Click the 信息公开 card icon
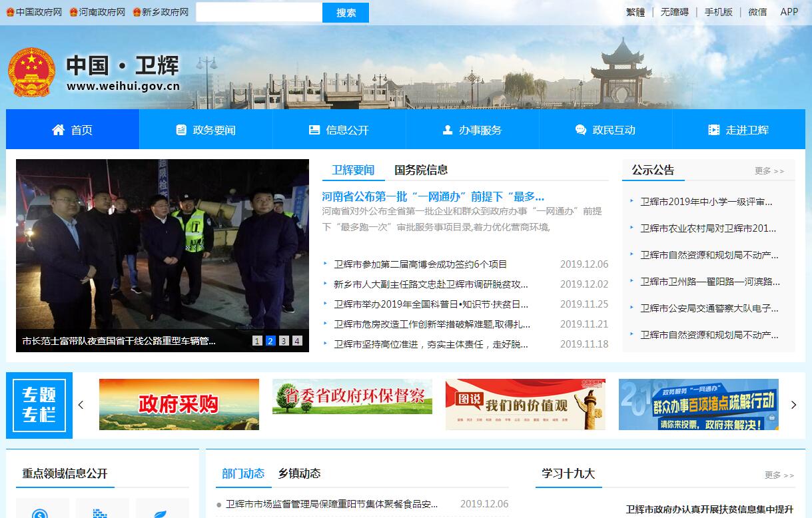 tap(314, 130)
